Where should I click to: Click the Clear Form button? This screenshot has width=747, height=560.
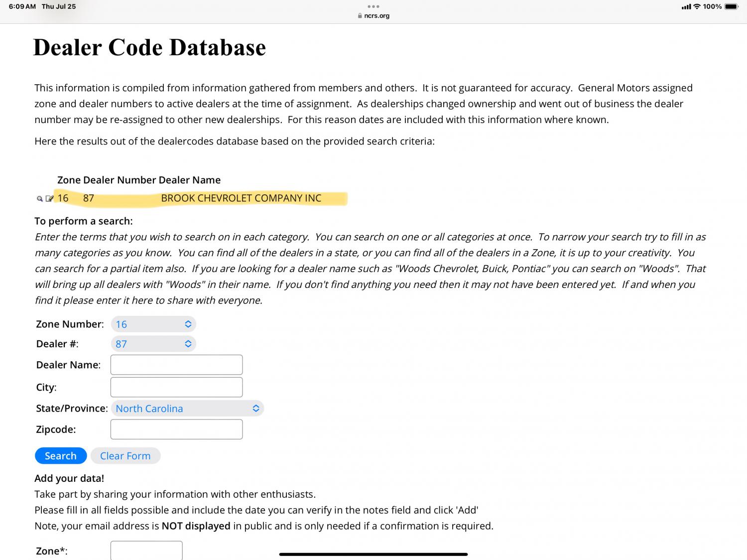(x=125, y=456)
